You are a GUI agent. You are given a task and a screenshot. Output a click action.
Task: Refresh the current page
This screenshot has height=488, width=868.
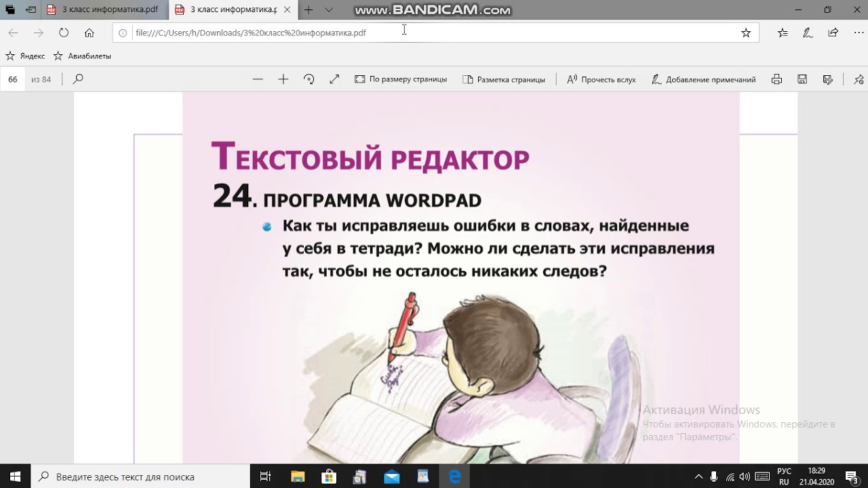tap(64, 33)
